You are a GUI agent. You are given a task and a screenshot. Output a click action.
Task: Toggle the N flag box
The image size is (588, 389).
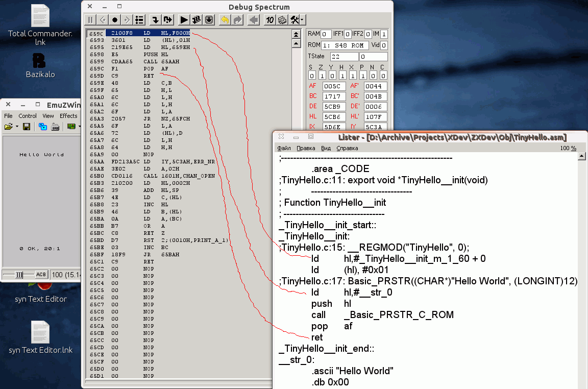[373, 76]
